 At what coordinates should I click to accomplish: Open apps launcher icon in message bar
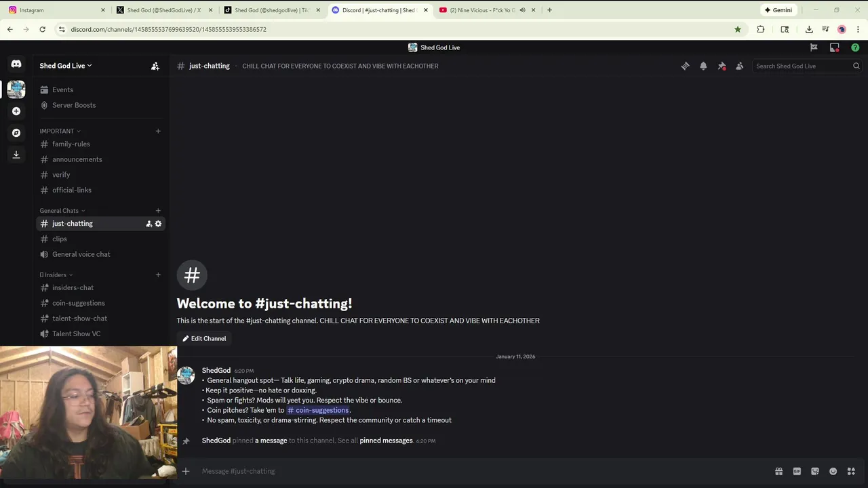coord(851,471)
